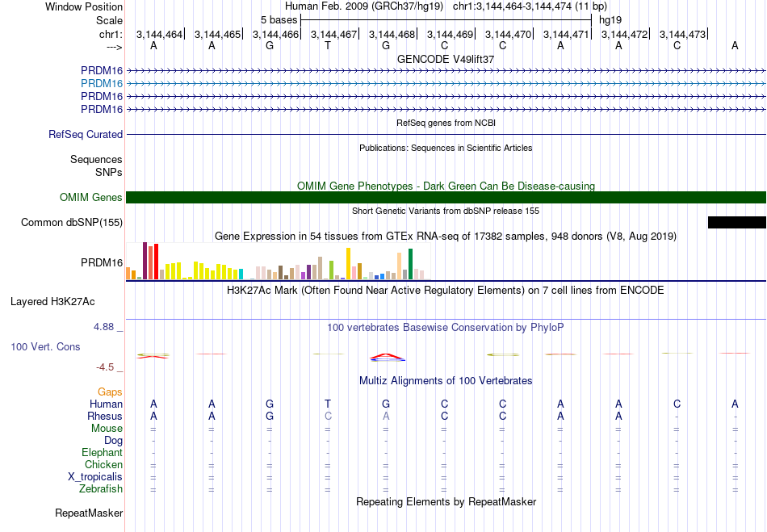Open the Common dbSNP(155) track label
Screen dimensions: 767x532
click(x=72, y=223)
